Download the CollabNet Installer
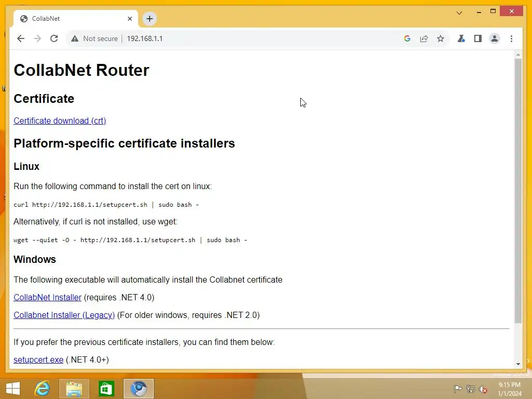 (47, 297)
